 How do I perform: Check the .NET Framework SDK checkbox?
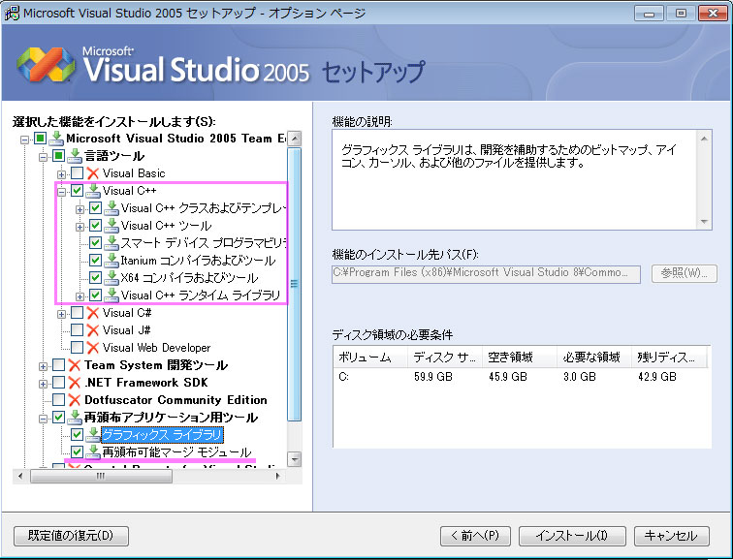59,382
